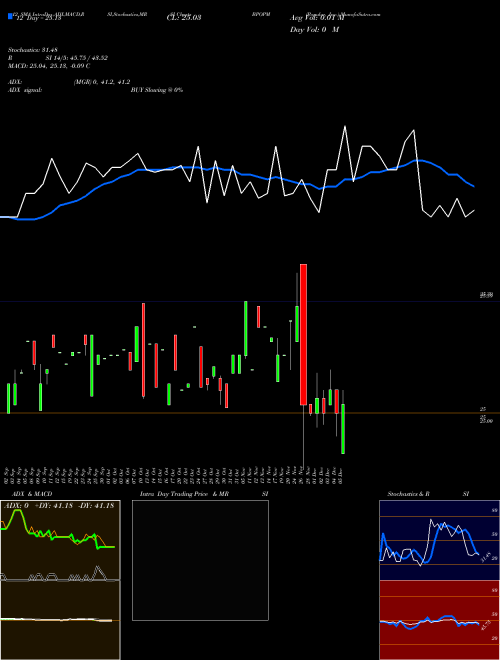Open the ADX line chart thumbnail

(60, 541)
